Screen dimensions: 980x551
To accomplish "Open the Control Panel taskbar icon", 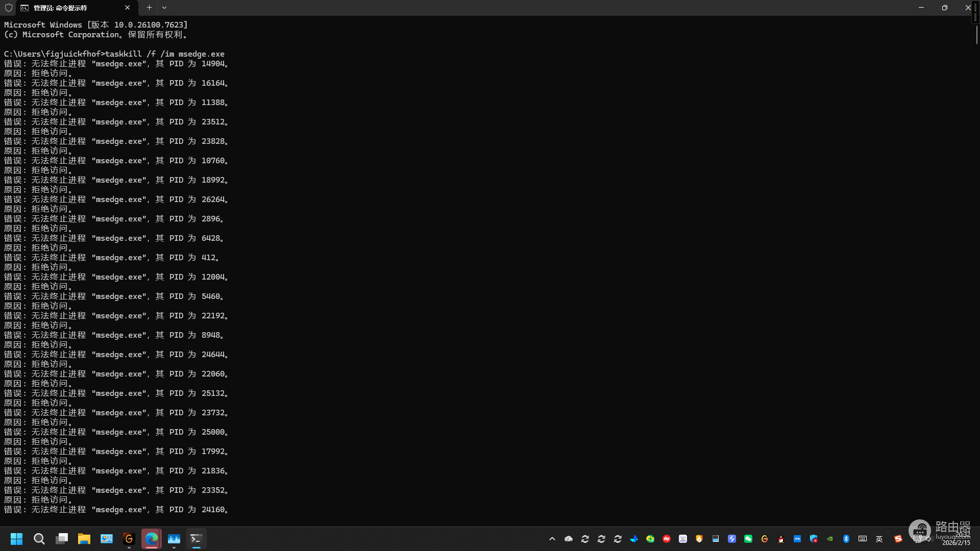I will pos(107,539).
